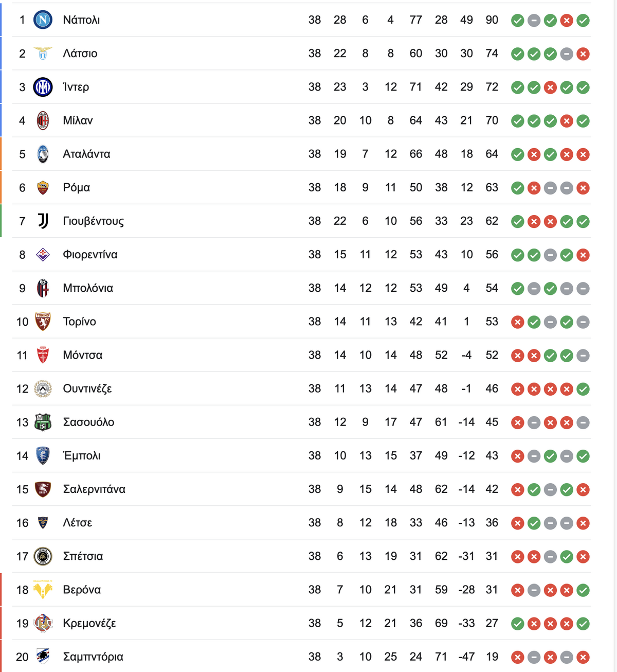This screenshot has height=672, width=617.
Task: Open the Σαλερνιτάνα team link
Action: [x=94, y=489]
